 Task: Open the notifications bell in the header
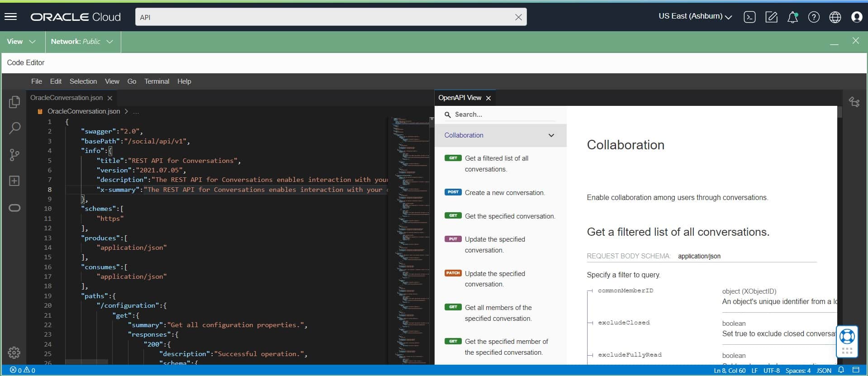click(x=792, y=17)
